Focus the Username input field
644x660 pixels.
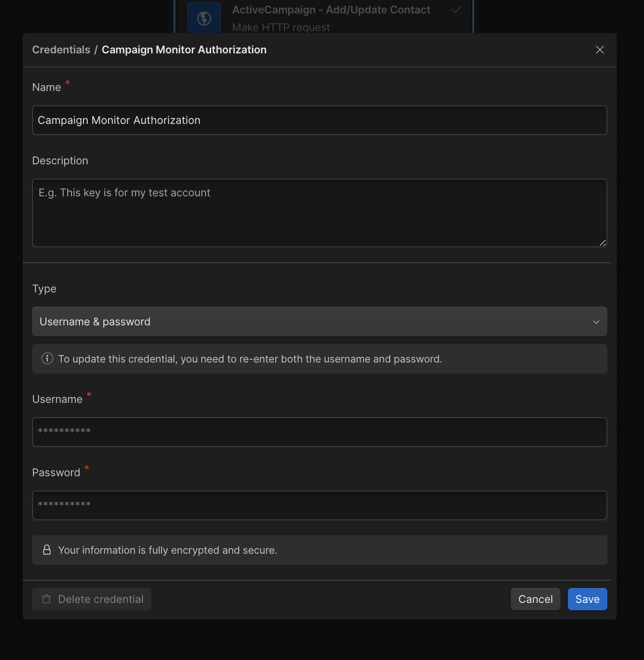click(319, 432)
